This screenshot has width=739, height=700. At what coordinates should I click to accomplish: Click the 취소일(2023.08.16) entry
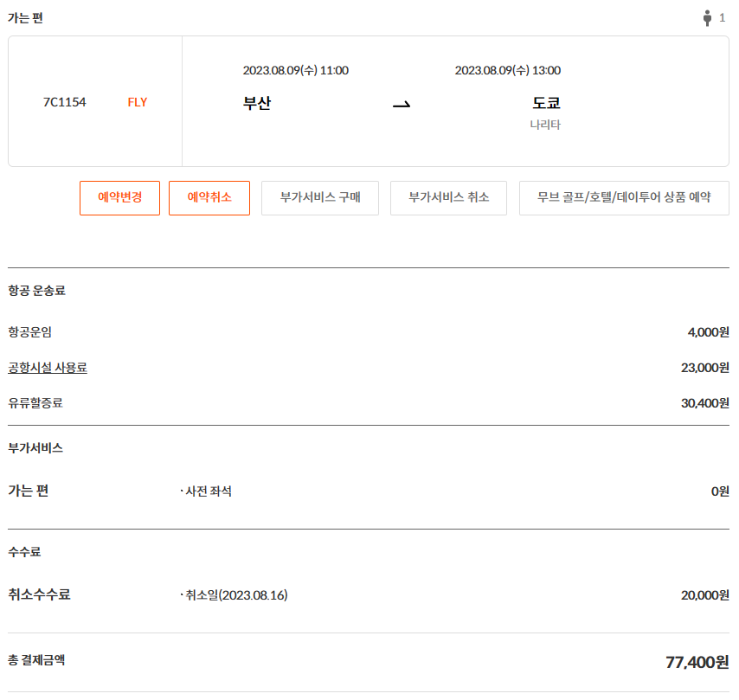[x=234, y=595]
